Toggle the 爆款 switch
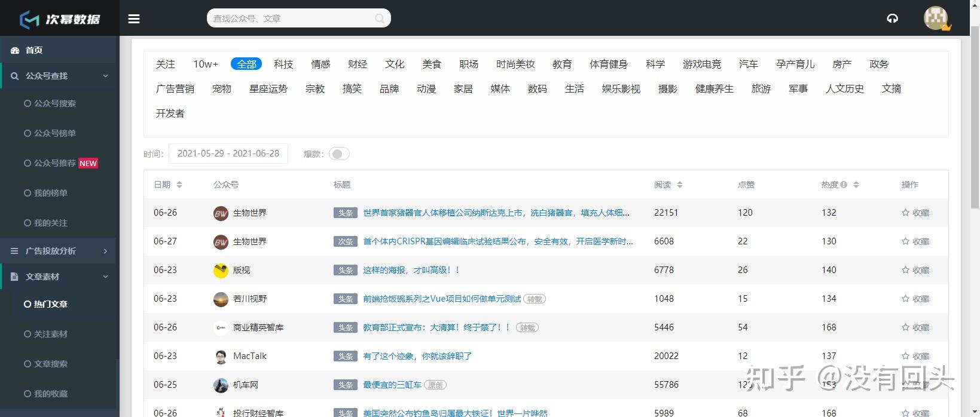 (x=339, y=154)
